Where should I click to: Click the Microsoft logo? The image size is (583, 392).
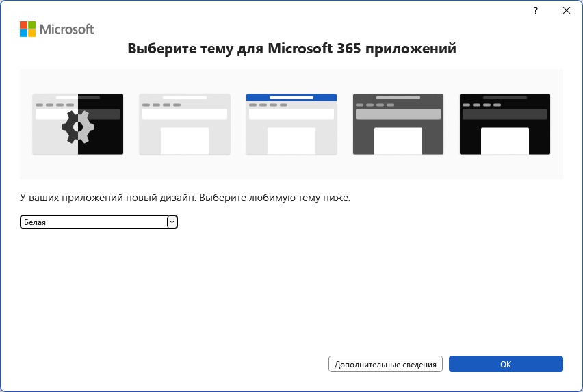[57, 29]
